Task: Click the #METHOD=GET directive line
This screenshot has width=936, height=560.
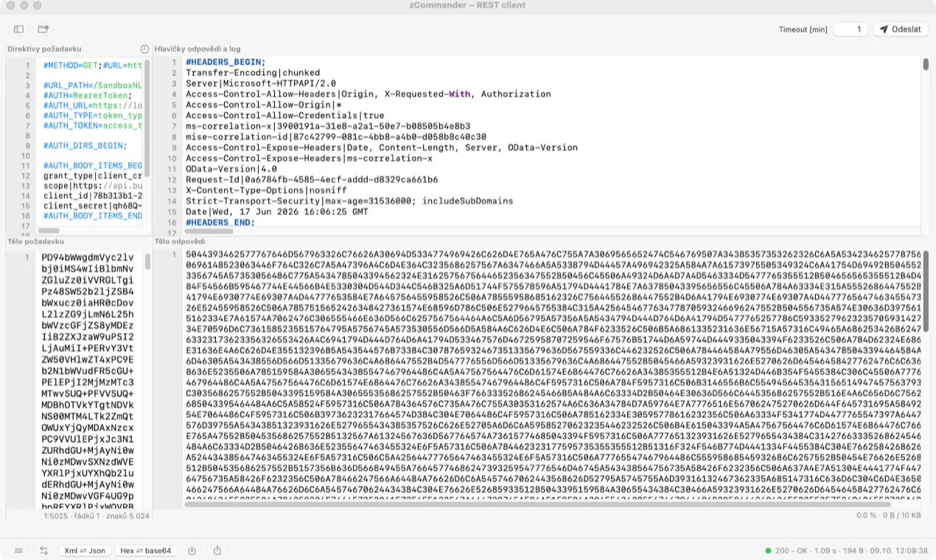Action: 92,65
